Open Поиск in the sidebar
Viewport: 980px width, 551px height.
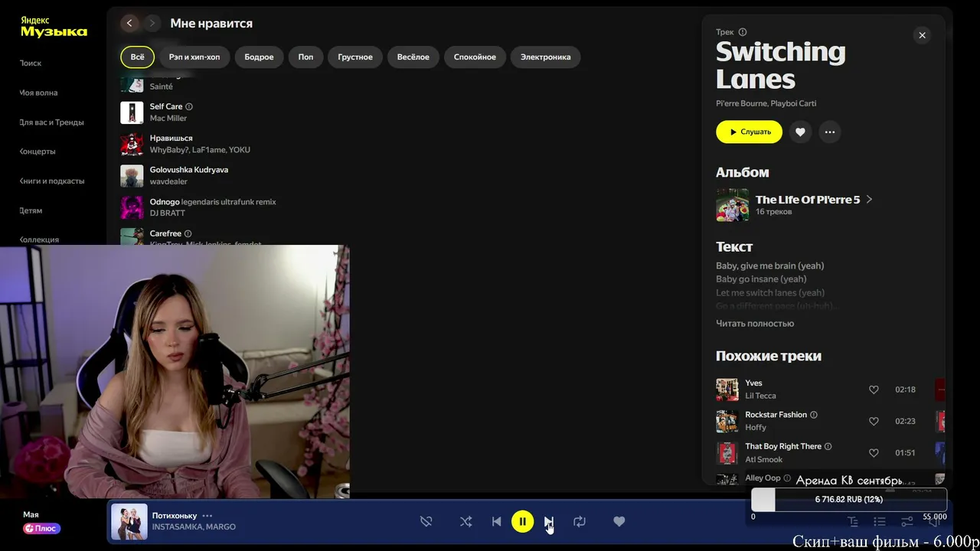31,63
